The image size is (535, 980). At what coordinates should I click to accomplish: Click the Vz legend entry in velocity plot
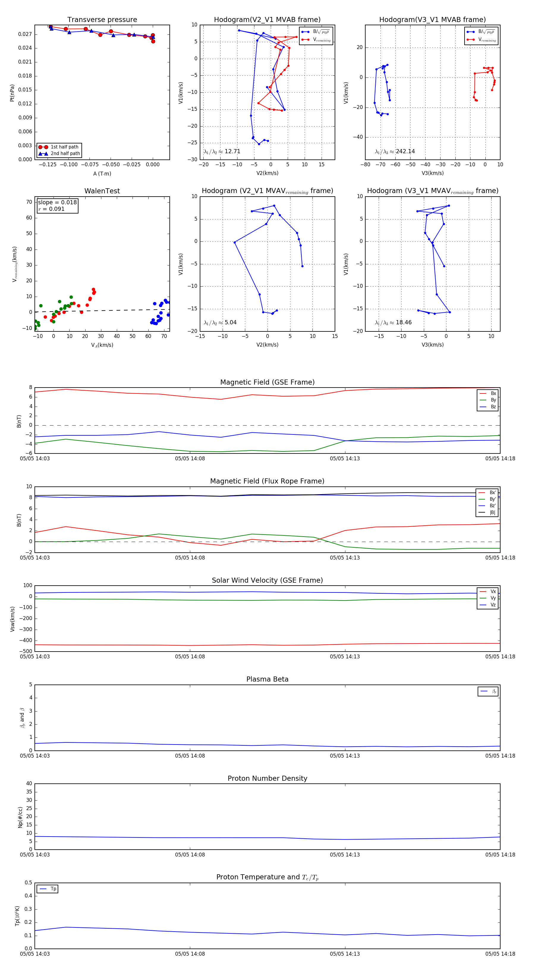pos(488,605)
